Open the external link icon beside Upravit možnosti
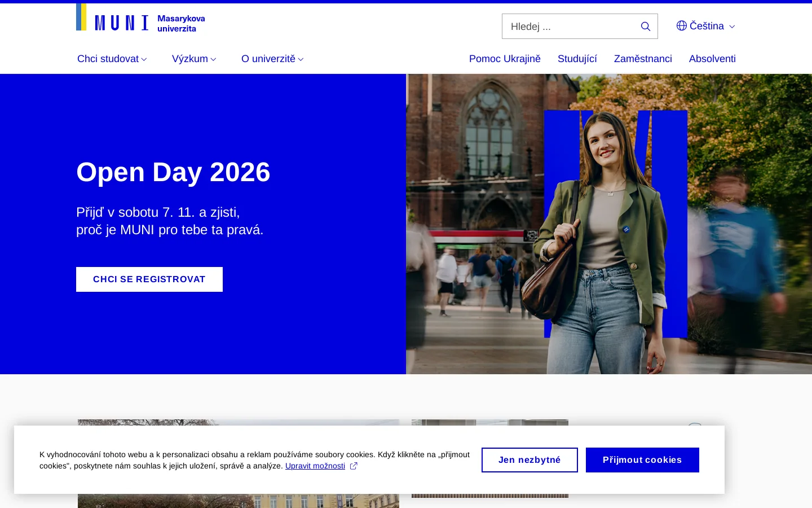 pyautogui.click(x=354, y=466)
